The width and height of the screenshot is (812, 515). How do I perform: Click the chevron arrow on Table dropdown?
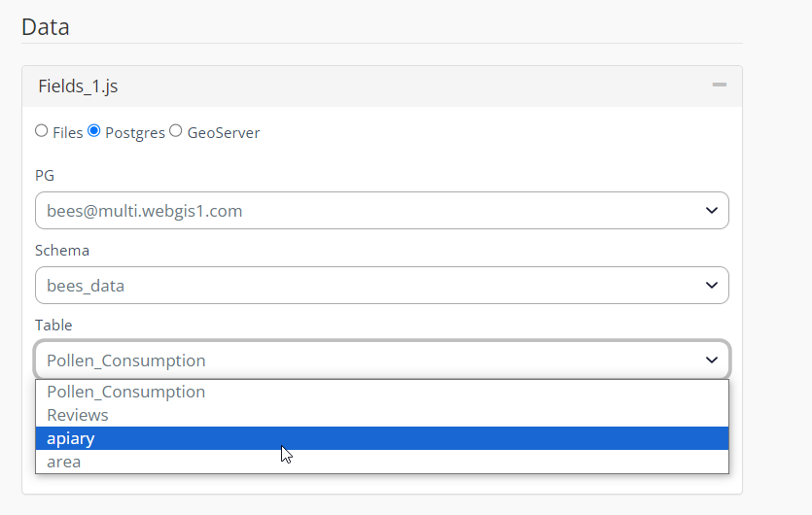point(711,360)
